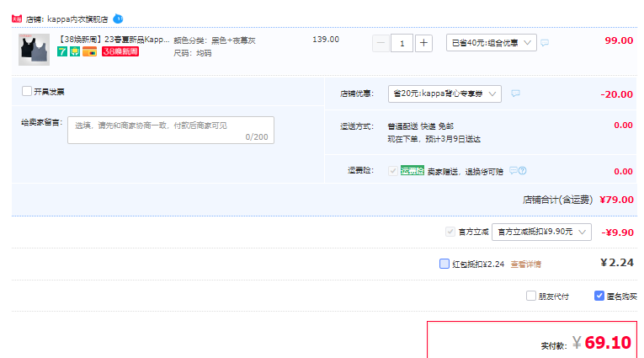Click the green shield guarantee badge icon
The width and height of the screenshot is (644, 358).
click(x=75, y=51)
